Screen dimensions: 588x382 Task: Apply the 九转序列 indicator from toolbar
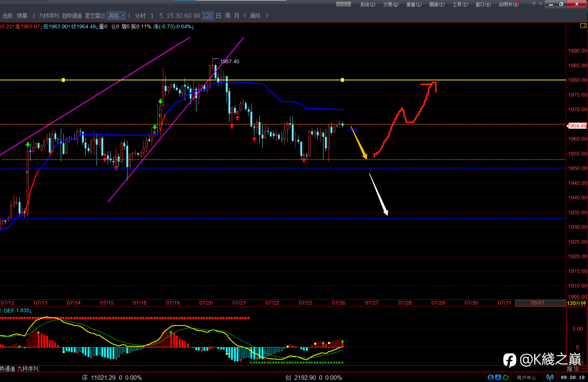pos(49,16)
